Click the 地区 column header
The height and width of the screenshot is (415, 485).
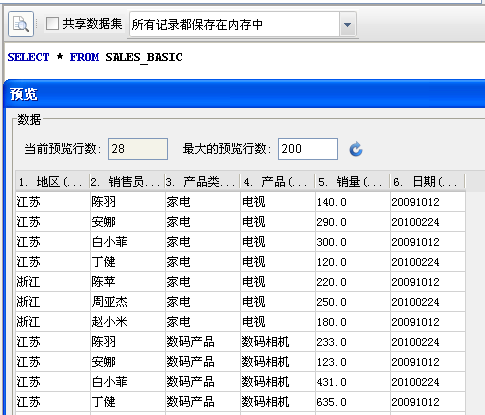pos(52,182)
